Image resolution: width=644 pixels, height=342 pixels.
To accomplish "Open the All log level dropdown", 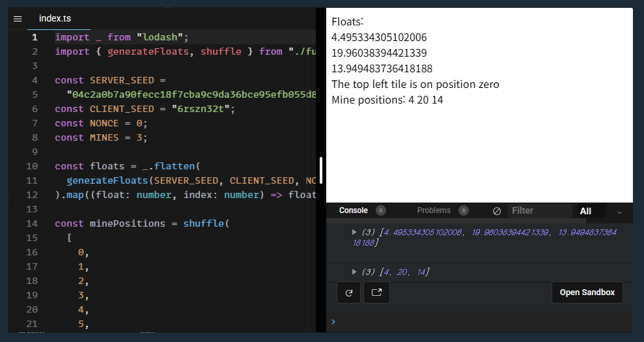I will click(591, 211).
